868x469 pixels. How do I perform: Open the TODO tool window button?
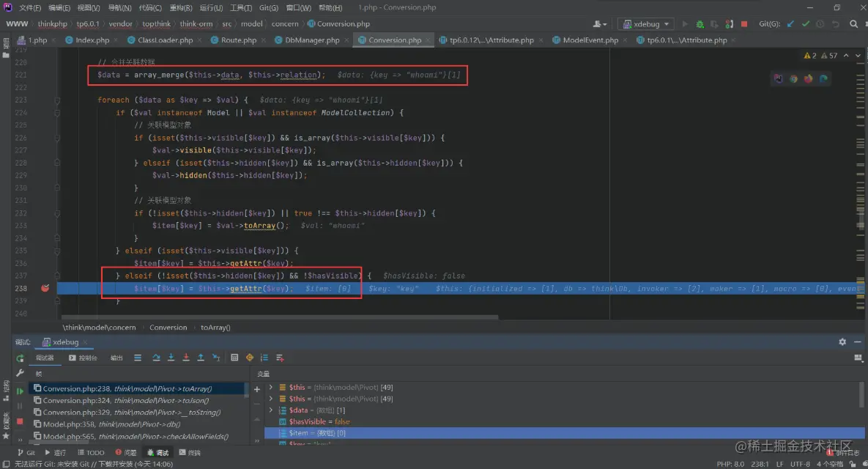[91, 453]
